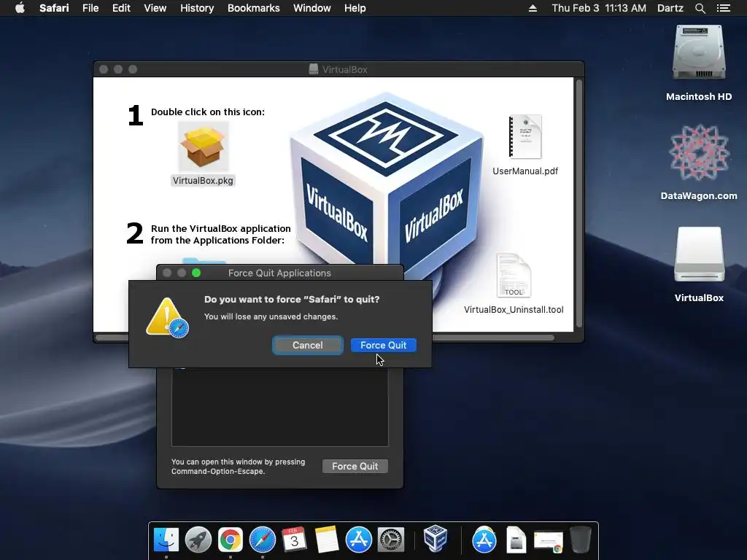Click the green zoom button on Force Quit Applications
This screenshot has width=747, height=560.
(196, 273)
